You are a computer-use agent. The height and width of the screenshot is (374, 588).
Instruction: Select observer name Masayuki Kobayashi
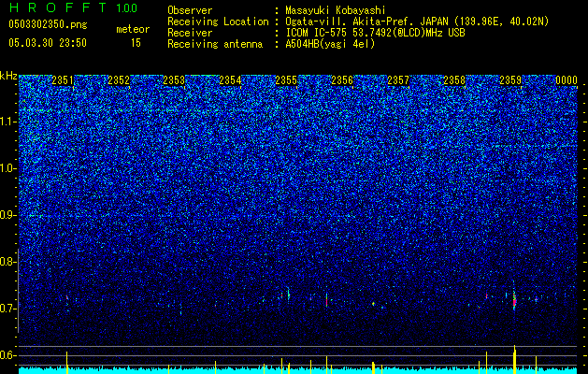pos(336,10)
